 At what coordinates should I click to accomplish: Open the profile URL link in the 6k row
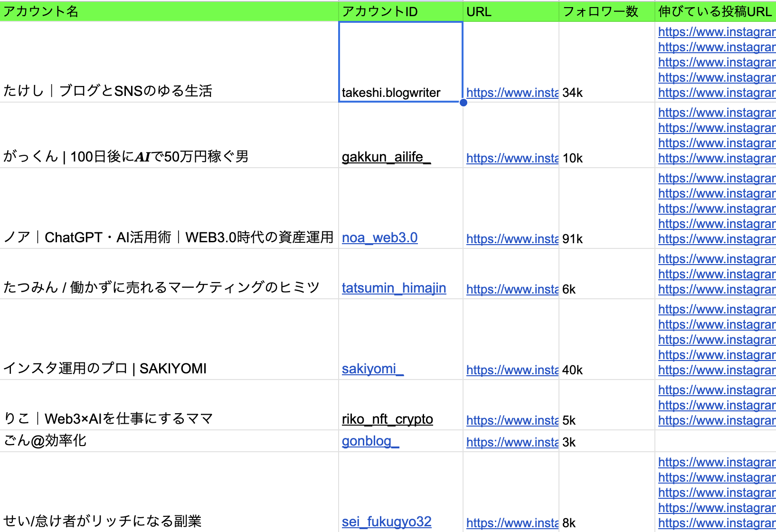[x=512, y=289]
